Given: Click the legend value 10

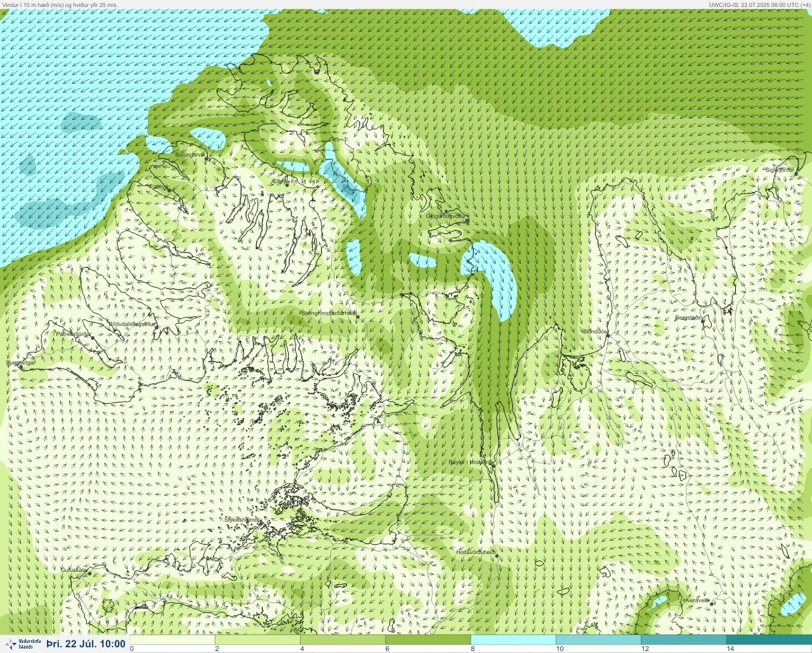Looking at the screenshot, I should (560, 649).
